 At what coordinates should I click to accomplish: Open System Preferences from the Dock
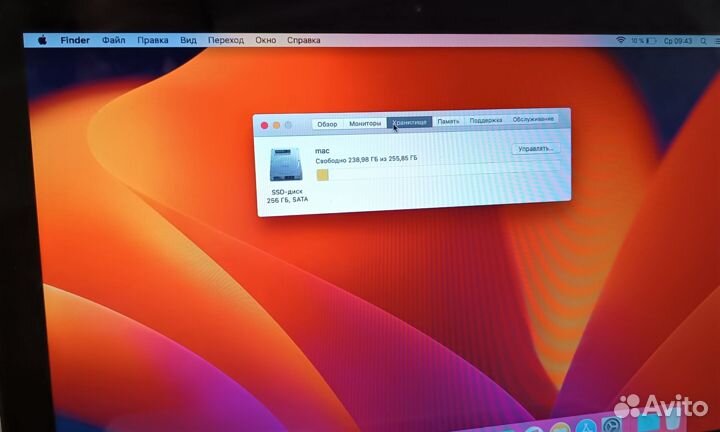[612, 426]
